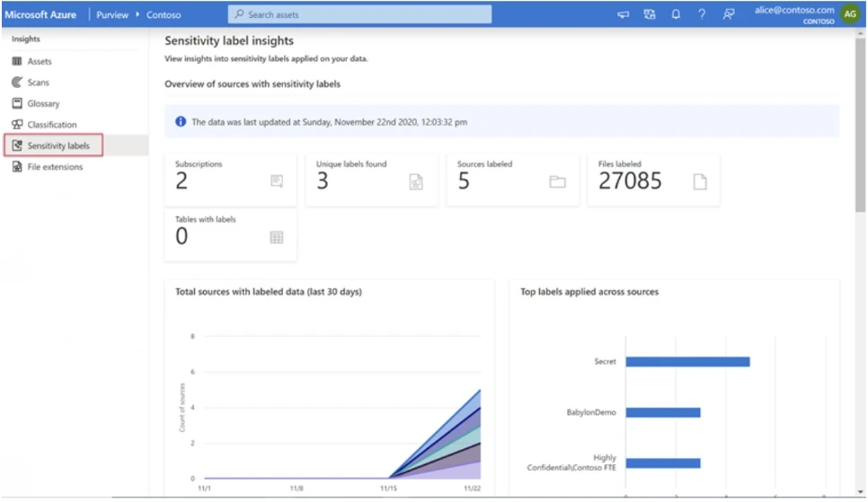The height and width of the screenshot is (502, 868).
Task: Click the Search assets box
Action: [359, 14]
